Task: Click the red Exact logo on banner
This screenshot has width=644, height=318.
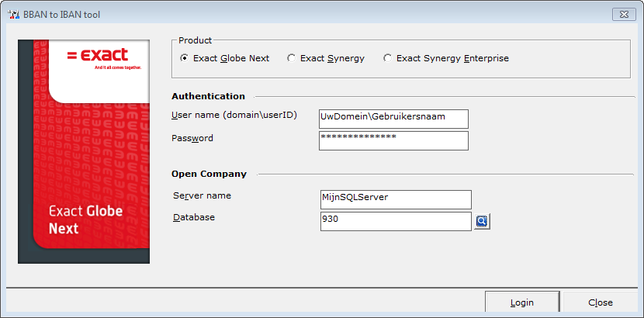Action: (99, 55)
